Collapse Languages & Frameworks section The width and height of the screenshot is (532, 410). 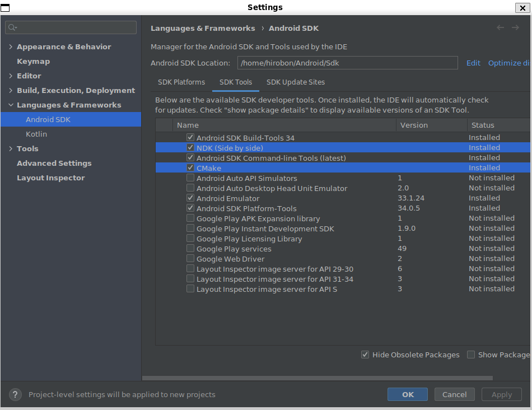tap(11, 105)
